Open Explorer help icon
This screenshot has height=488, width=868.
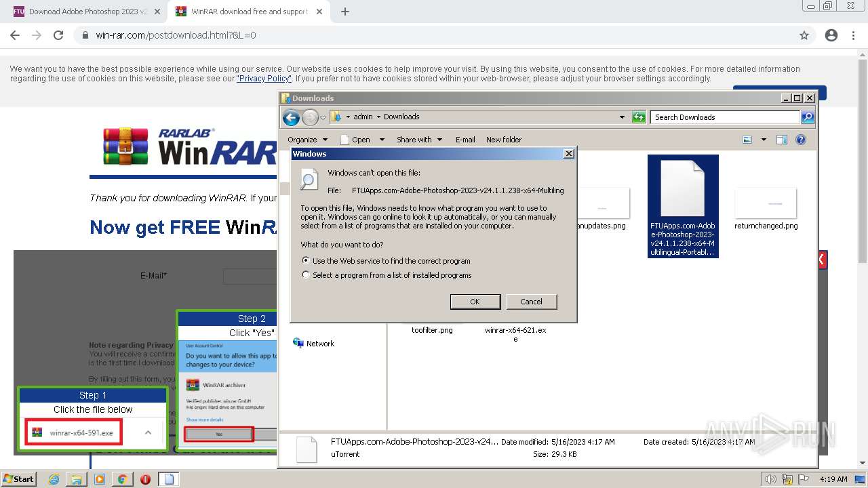[x=801, y=140]
